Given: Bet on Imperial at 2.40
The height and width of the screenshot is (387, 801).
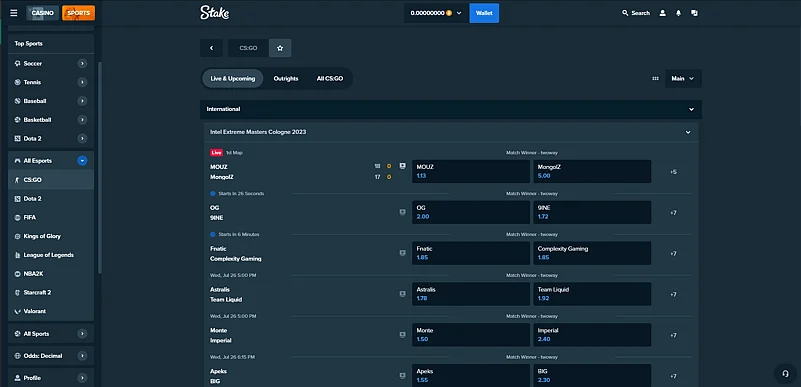Looking at the screenshot, I should coord(592,335).
